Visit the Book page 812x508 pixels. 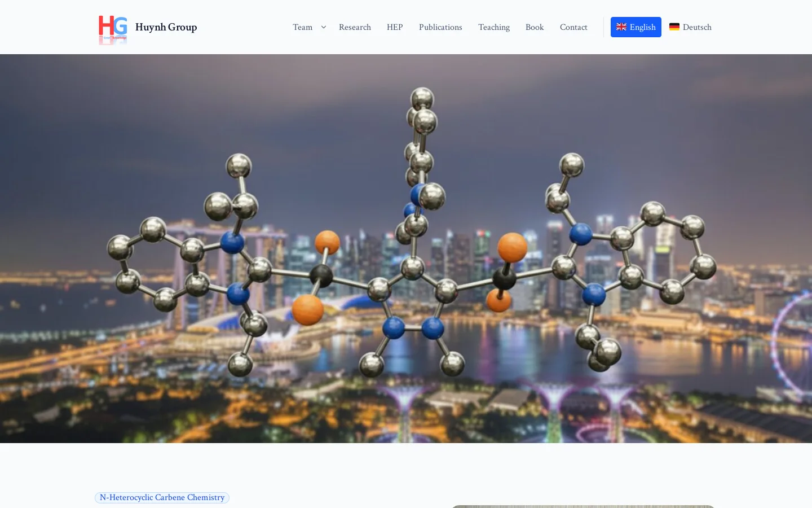[535, 27]
